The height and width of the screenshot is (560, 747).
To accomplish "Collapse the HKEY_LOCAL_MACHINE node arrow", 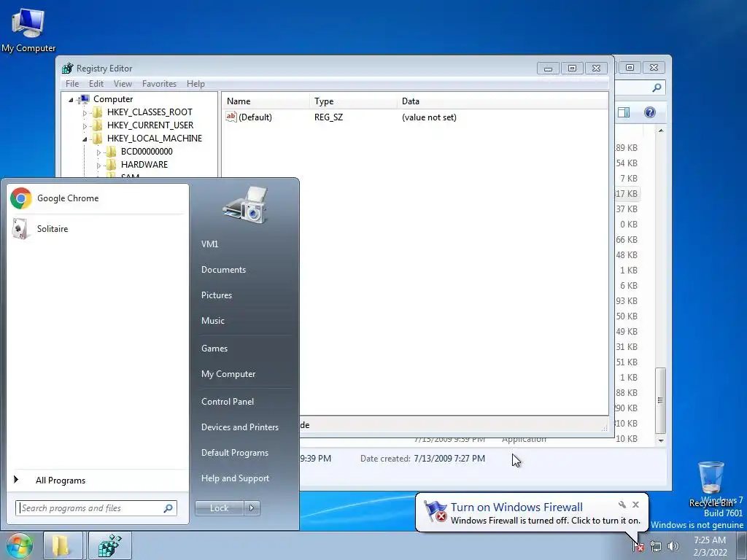I will coord(85,139).
